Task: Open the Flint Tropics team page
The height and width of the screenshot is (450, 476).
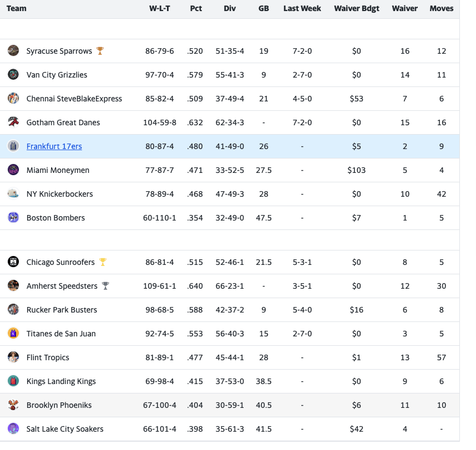Action: click(48, 357)
